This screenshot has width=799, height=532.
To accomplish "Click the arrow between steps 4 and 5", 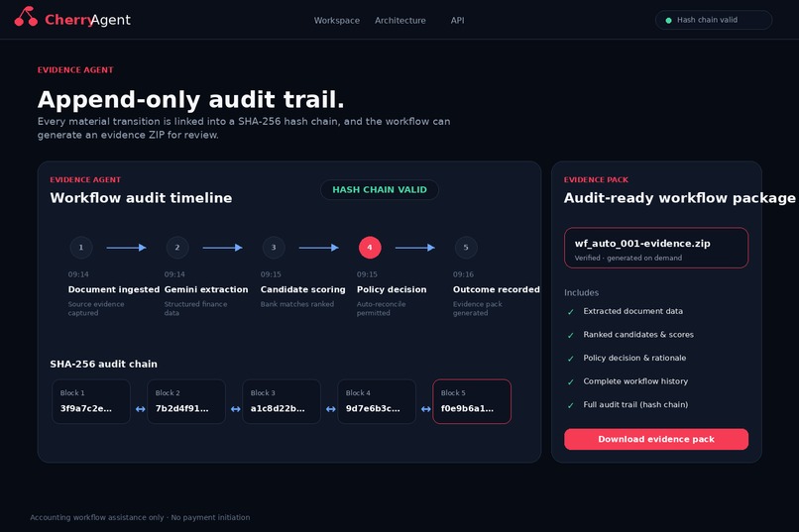I will pyautogui.click(x=415, y=248).
